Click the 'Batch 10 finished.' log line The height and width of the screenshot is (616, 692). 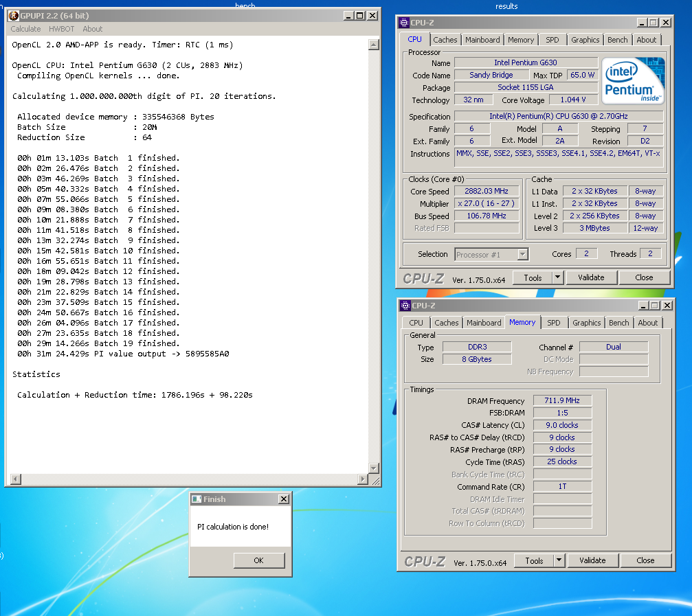click(x=98, y=251)
